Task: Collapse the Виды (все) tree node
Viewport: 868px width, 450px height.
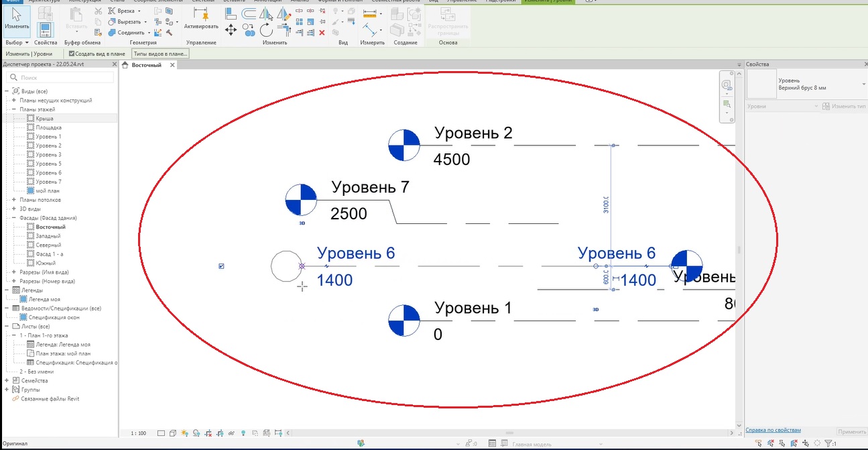Action: pyautogui.click(x=7, y=91)
